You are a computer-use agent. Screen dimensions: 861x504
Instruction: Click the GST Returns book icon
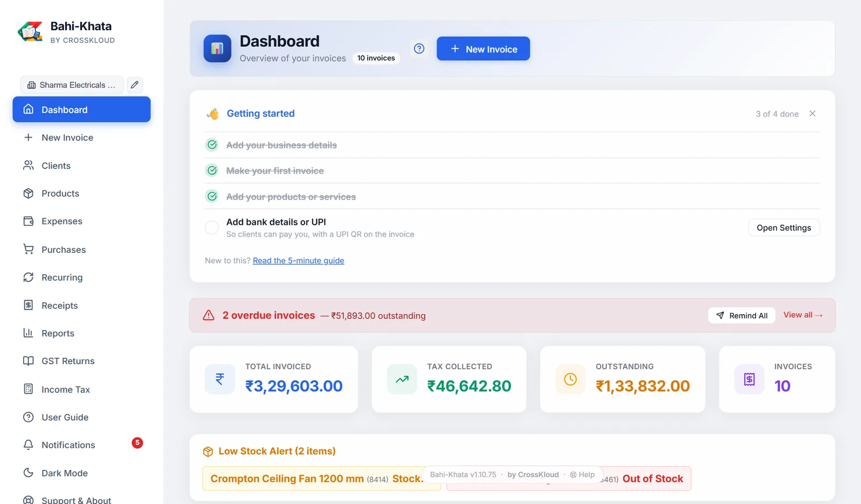tap(29, 361)
